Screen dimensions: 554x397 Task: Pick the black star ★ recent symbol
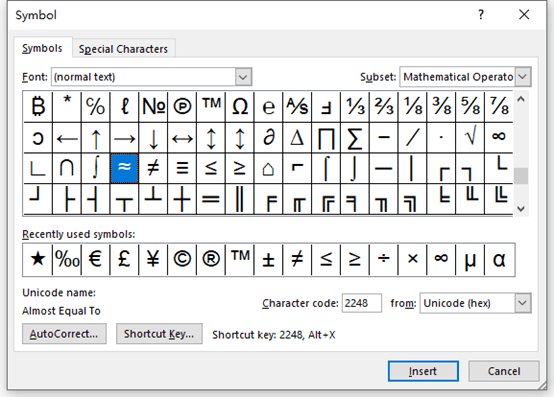tap(37, 260)
